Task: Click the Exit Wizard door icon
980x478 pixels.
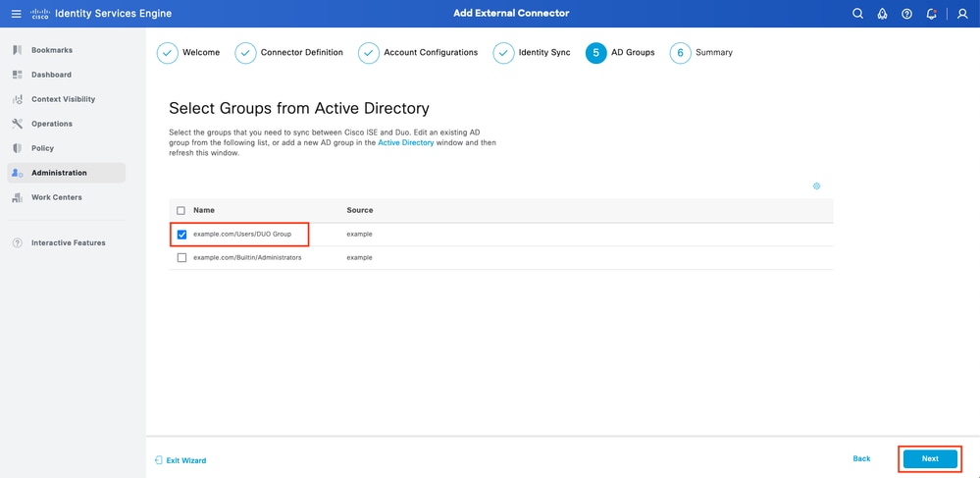Action: coord(158,460)
